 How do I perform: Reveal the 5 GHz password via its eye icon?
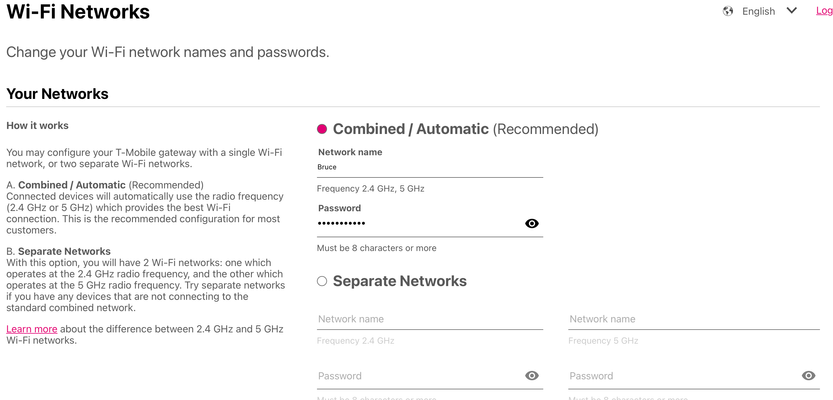pyautogui.click(x=809, y=376)
